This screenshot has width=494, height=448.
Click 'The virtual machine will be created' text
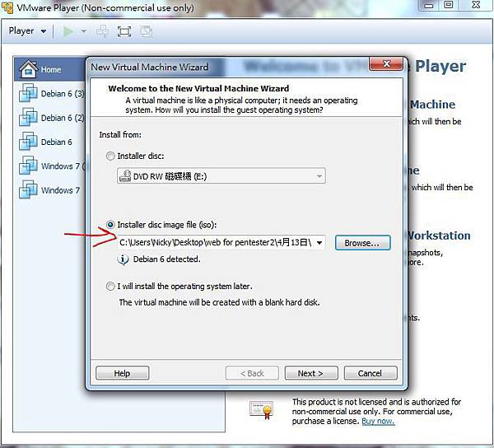click(219, 302)
